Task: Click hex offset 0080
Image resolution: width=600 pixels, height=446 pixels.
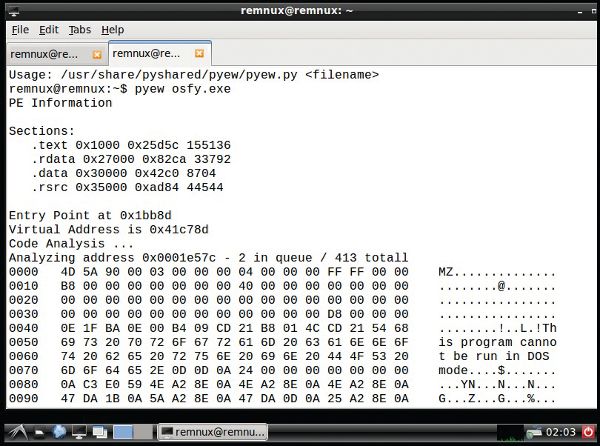Action: (24, 384)
